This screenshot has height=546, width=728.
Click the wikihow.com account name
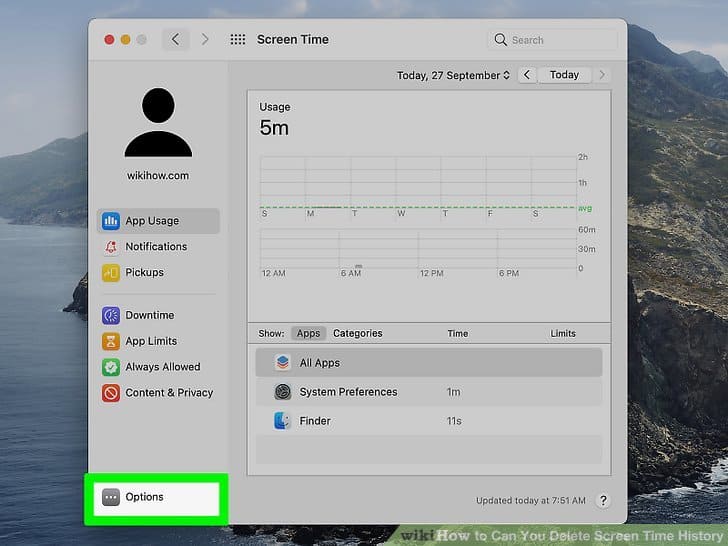click(158, 176)
